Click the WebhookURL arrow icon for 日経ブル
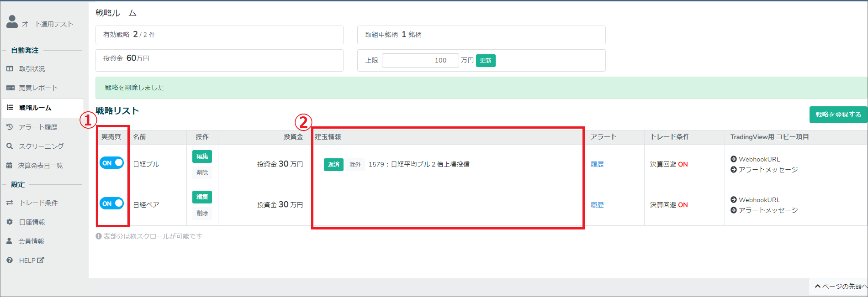 click(734, 159)
